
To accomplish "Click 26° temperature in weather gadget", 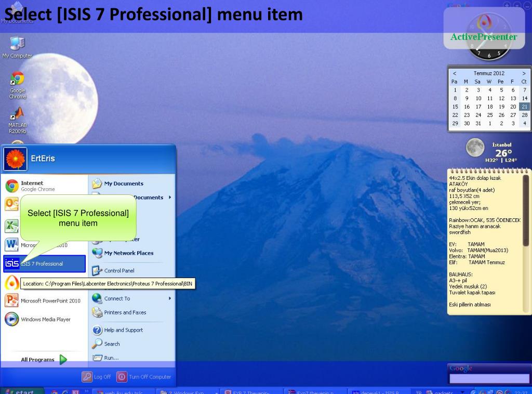I will point(503,153).
